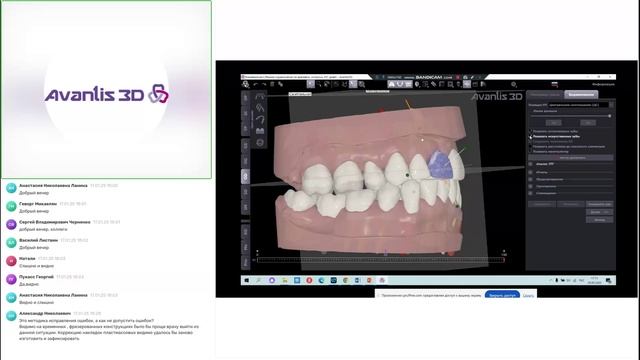Toggle the upper jaw view icon
The width and height of the screenshot is (640, 360).
[x=392, y=84]
